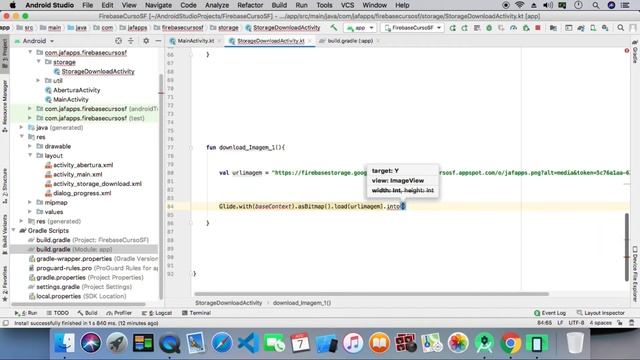Screen dimensions: 640x360
Task: Open MainActivity in project tree
Action: click(70, 100)
